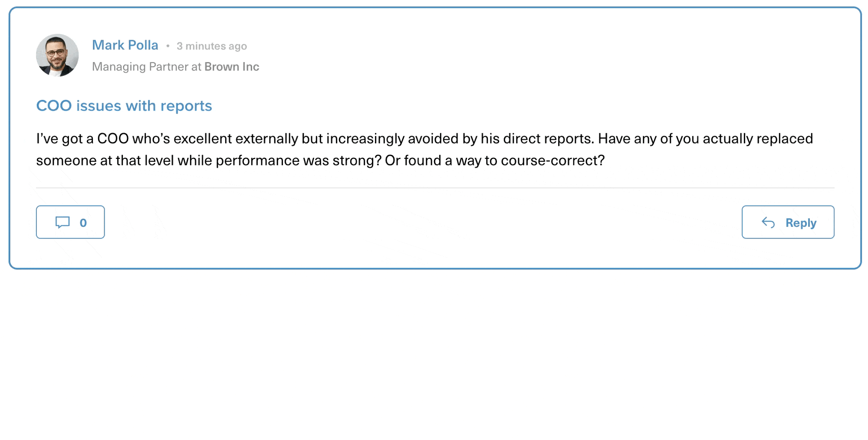Click the dot separator beside Mark Polla

tap(168, 46)
